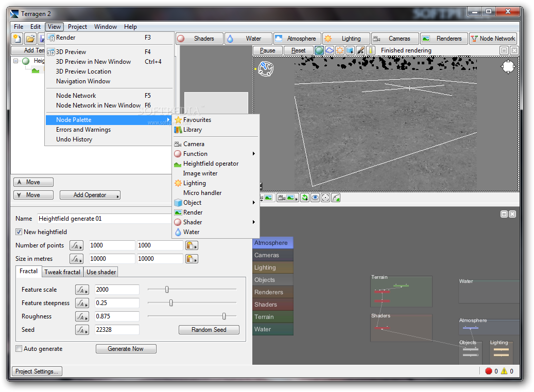Click the function icon beside Feature steepness
534x392 pixels.
(x=82, y=303)
